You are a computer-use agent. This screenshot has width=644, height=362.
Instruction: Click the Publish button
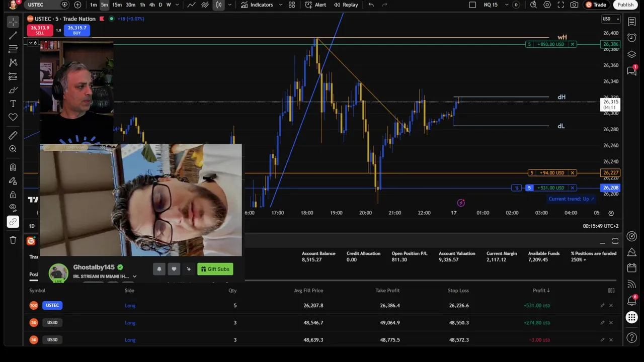[x=625, y=5]
